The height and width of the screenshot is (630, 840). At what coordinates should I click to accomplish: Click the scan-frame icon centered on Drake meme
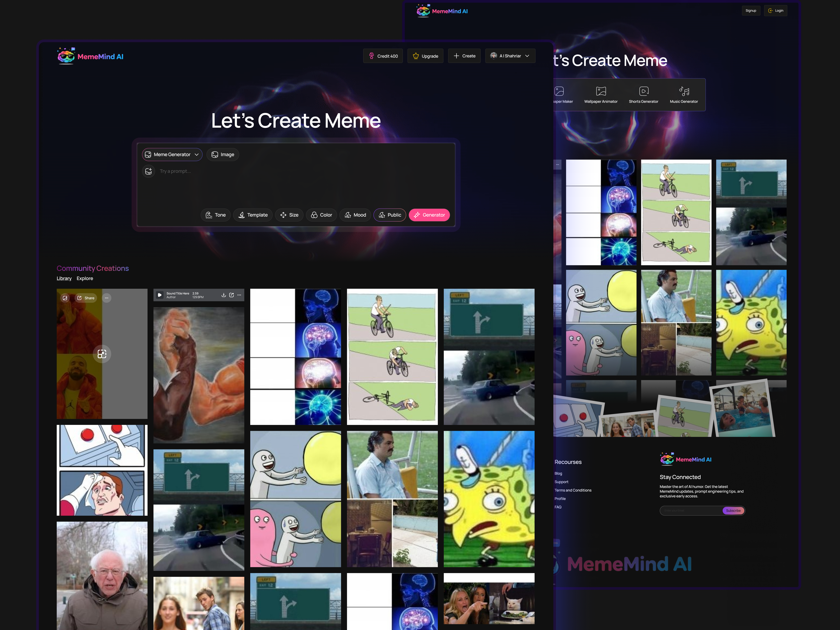[102, 354]
